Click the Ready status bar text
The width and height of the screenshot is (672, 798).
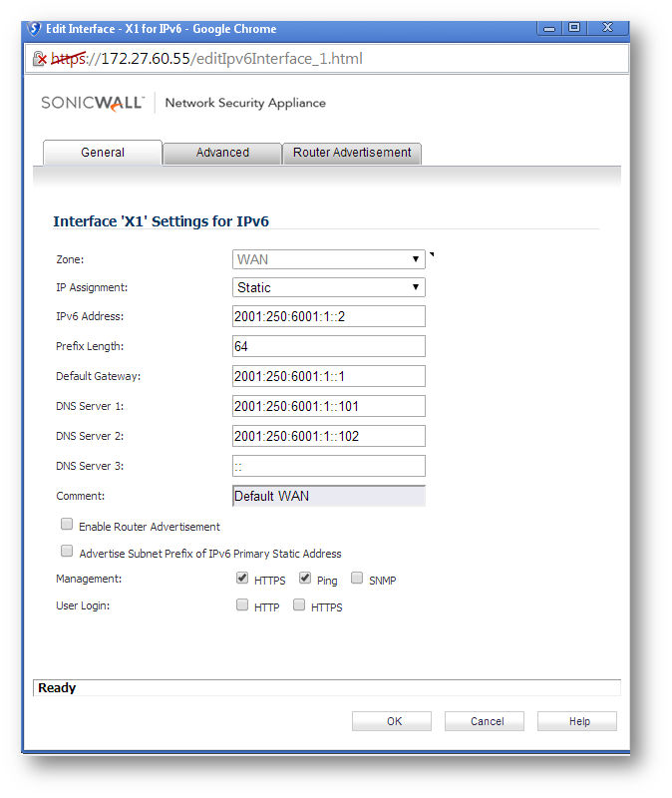coord(57,688)
